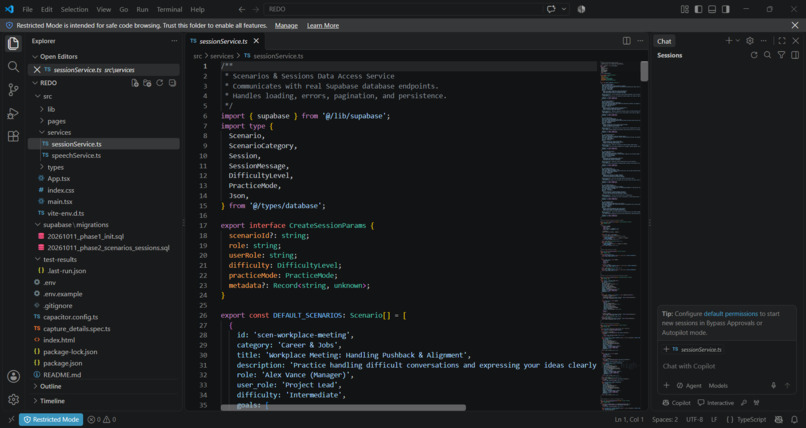Search chat sessions with magnifier icon

[767, 55]
